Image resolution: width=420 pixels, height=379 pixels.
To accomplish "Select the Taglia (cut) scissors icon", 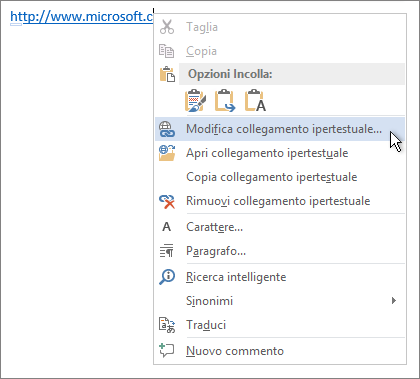I will 167,27.
